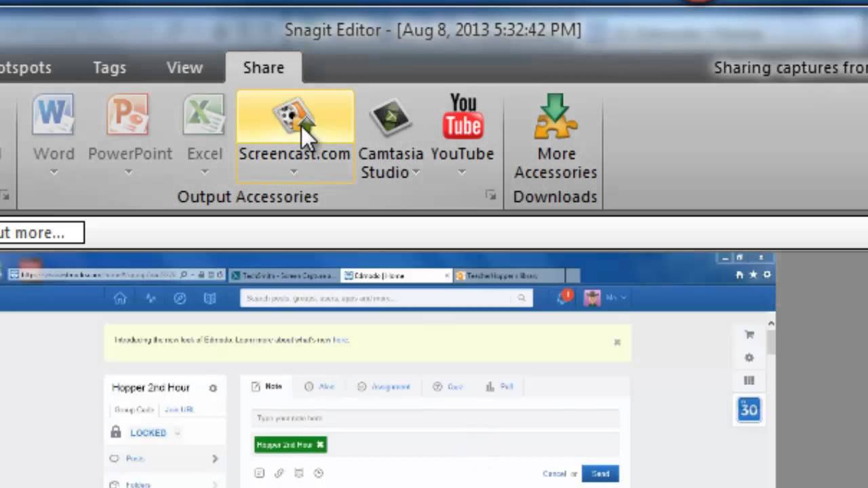
Task: Open the YouTube button dropdown arrow
Action: pyautogui.click(x=462, y=172)
